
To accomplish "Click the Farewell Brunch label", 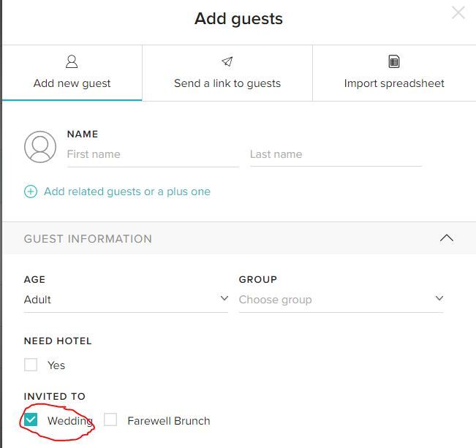I will click(x=168, y=421).
